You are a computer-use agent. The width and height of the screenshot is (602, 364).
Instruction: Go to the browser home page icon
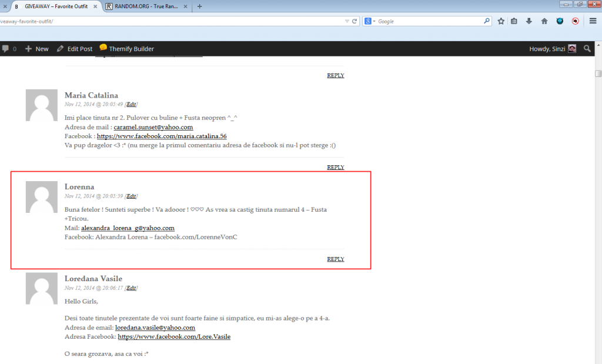544,21
